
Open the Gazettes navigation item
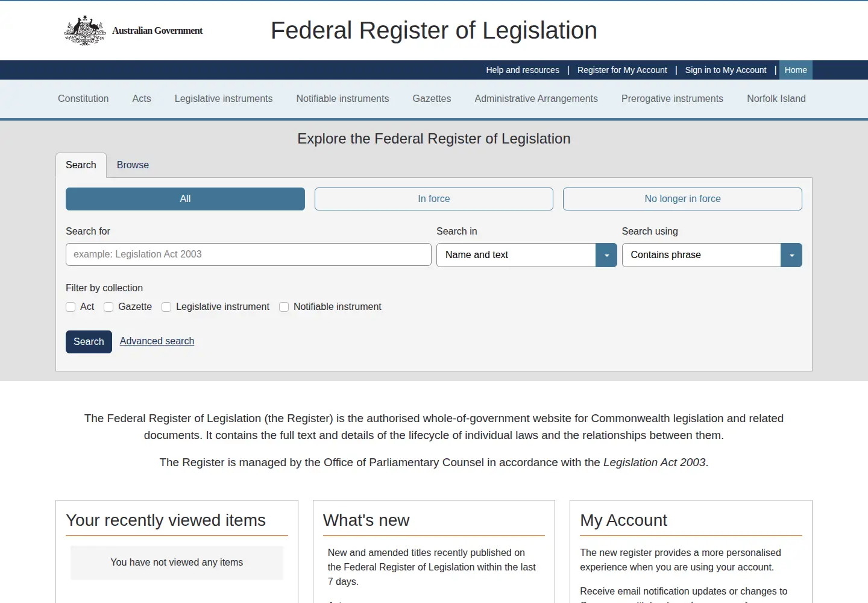tap(432, 99)
